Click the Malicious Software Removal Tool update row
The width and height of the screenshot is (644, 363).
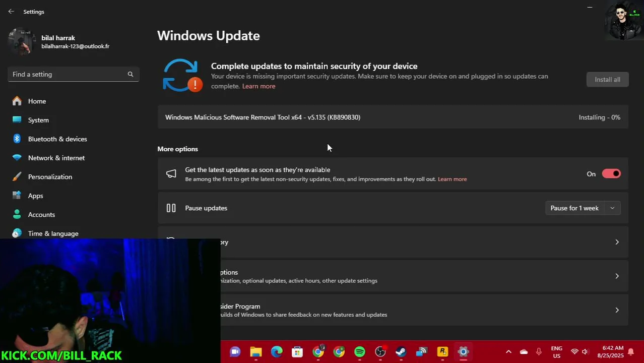(393, 117)
